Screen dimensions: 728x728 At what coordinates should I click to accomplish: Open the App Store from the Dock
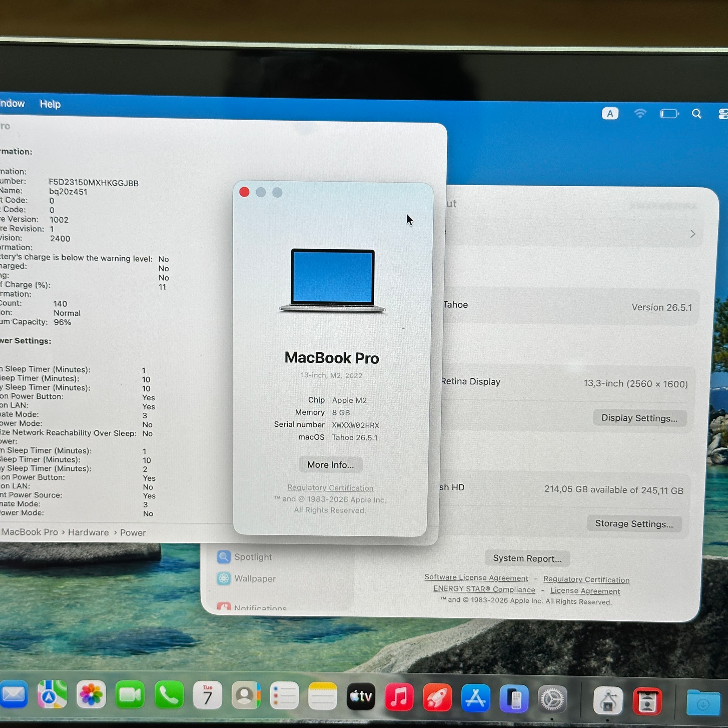tap(476, 698)
